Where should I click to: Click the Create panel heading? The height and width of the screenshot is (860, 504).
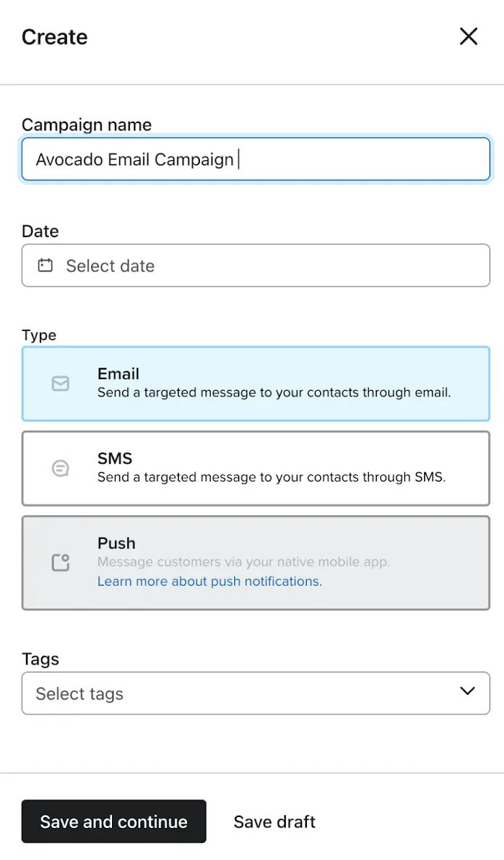[x=55, y=37]
